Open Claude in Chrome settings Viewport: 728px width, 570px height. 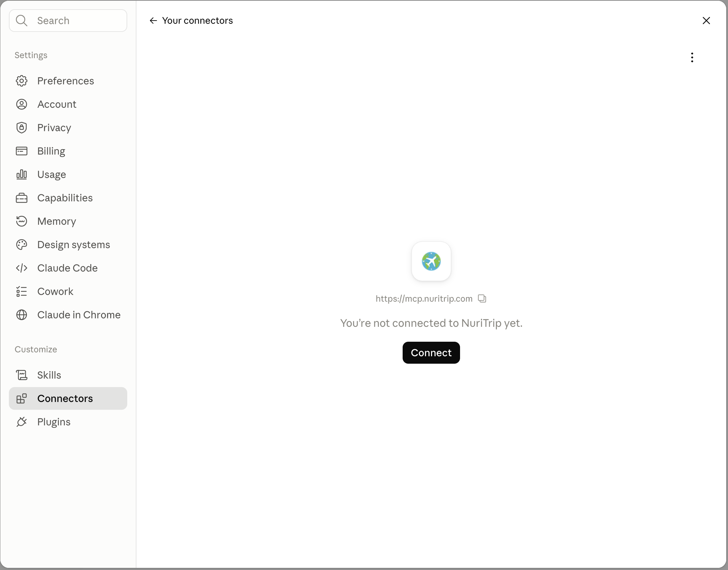click(68, 315)
